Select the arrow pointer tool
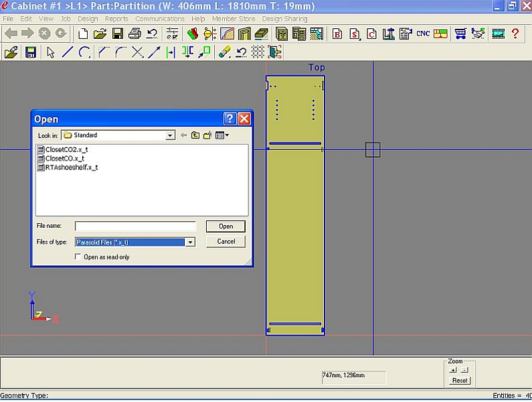Screen dimensions: 532x402 pos(51,52)
